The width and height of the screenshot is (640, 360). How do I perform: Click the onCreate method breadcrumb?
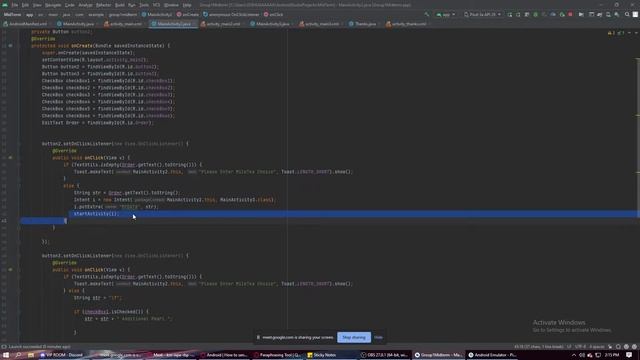[x=188, y=14]
